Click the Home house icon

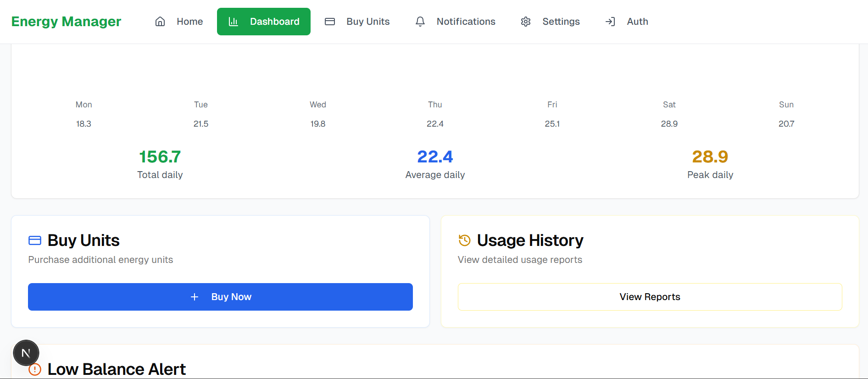point(160,22)
